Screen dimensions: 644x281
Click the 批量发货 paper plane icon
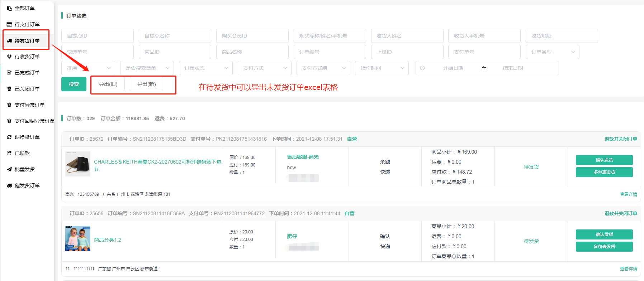(x=9, y=169)
